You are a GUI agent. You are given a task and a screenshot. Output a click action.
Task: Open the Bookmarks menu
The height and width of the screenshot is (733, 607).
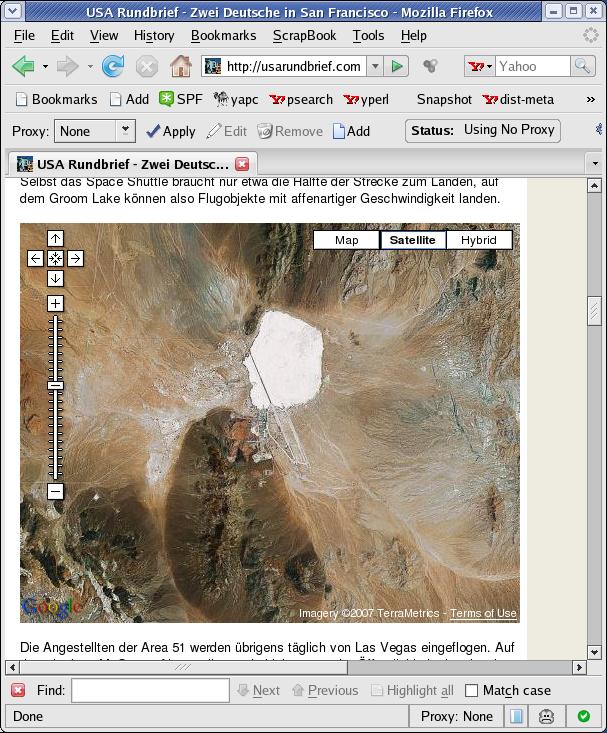tap(223, 35)
